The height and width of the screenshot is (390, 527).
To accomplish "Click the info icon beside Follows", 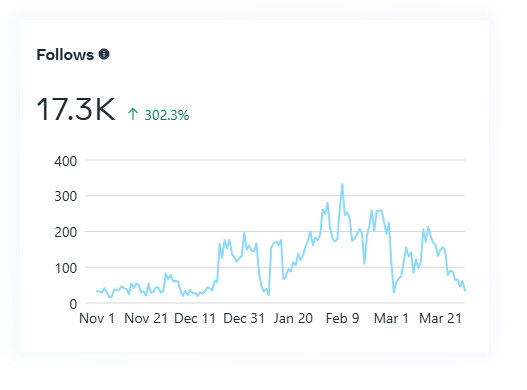I will point(104,54).
